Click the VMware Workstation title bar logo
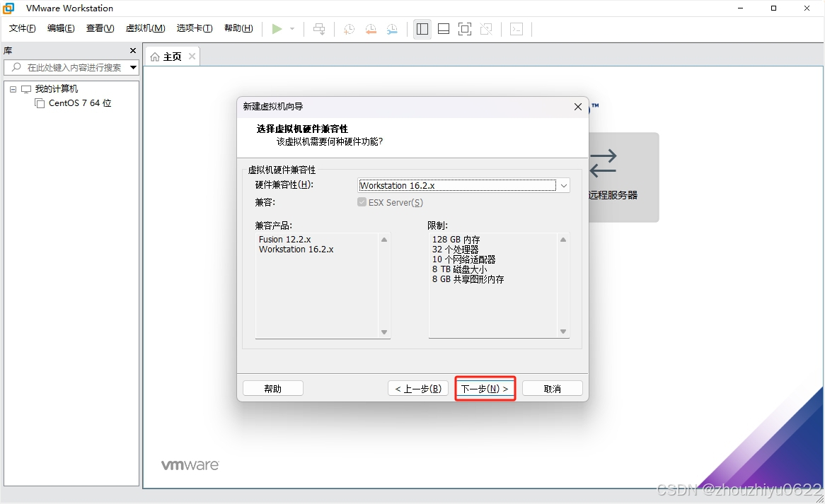This screenshot has width=825, height=504. click(x=8, y=8)
